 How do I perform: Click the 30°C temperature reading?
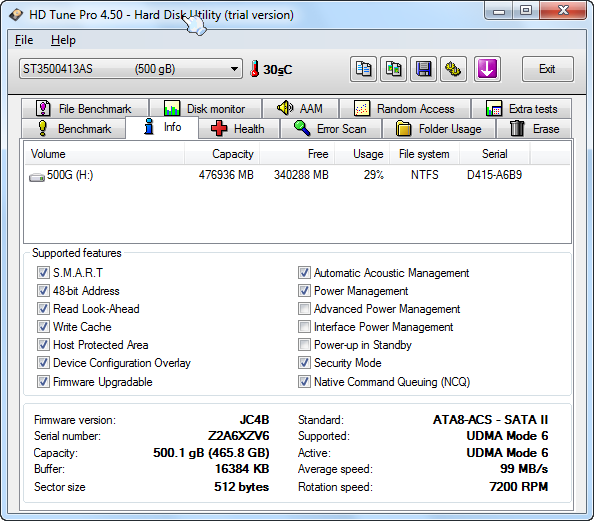[278, 70]
